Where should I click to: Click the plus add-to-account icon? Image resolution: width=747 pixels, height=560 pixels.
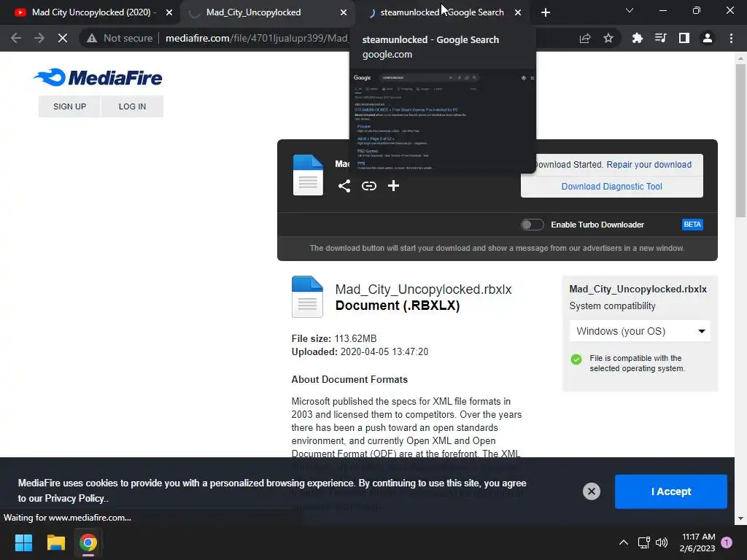click(x=393, y=186)
